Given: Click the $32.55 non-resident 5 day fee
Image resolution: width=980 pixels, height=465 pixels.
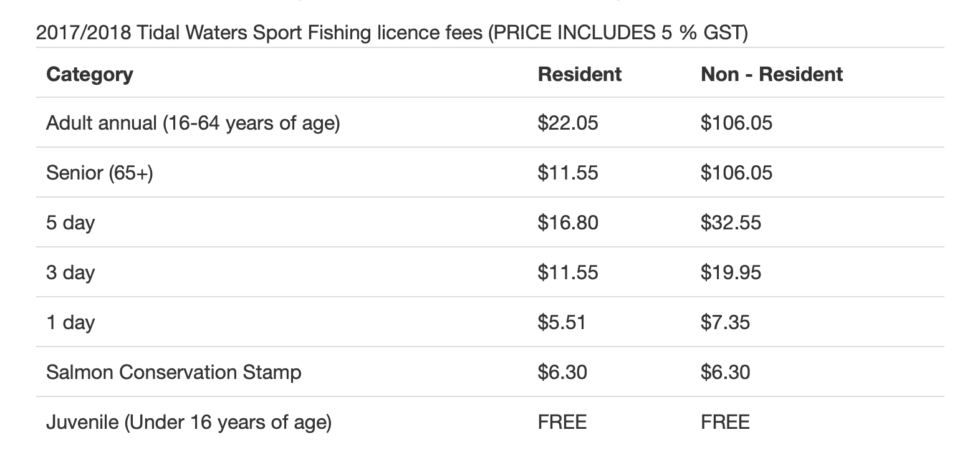Looking at the screenshot, I should pos(730,223).
